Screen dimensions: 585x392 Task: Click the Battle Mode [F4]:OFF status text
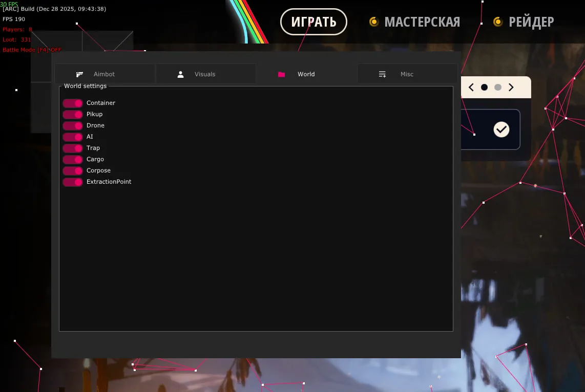click(x=31, y=49)
